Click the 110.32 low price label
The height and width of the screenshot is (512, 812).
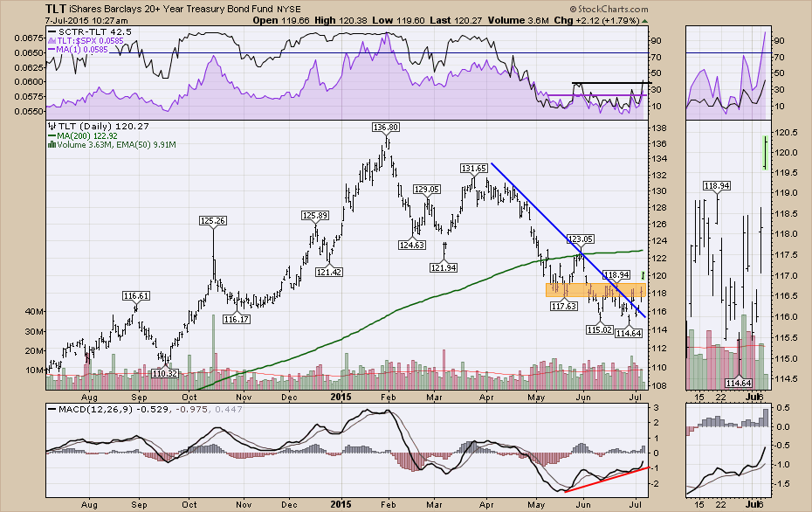coord(165,373)
